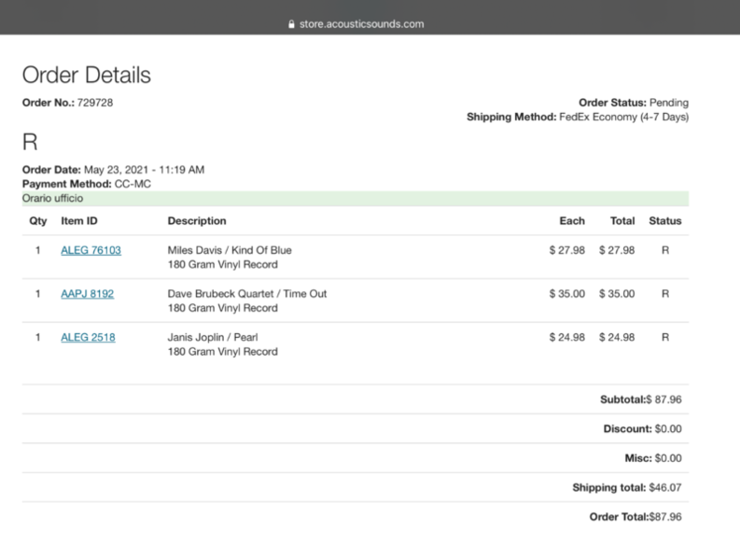Click the Status column header
Image resolution: width=740 pixels, height=560 pixels.
[x=664, y=221]
